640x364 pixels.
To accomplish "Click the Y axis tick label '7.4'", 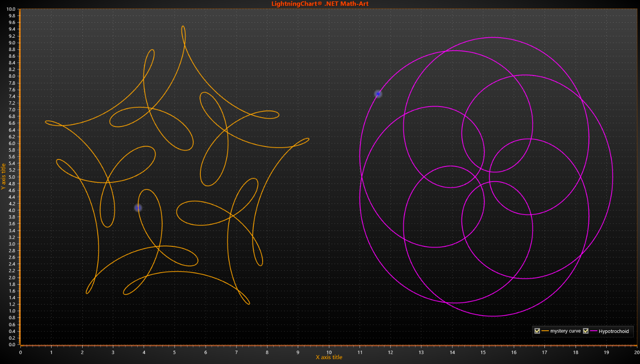I will pos(12,96).
